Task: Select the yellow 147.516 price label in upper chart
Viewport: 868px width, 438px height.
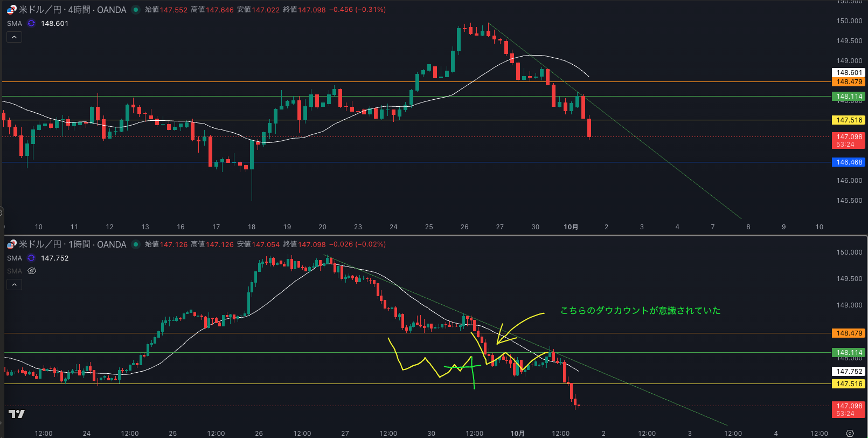Action: pyautogui.click(x=849, y=120)
